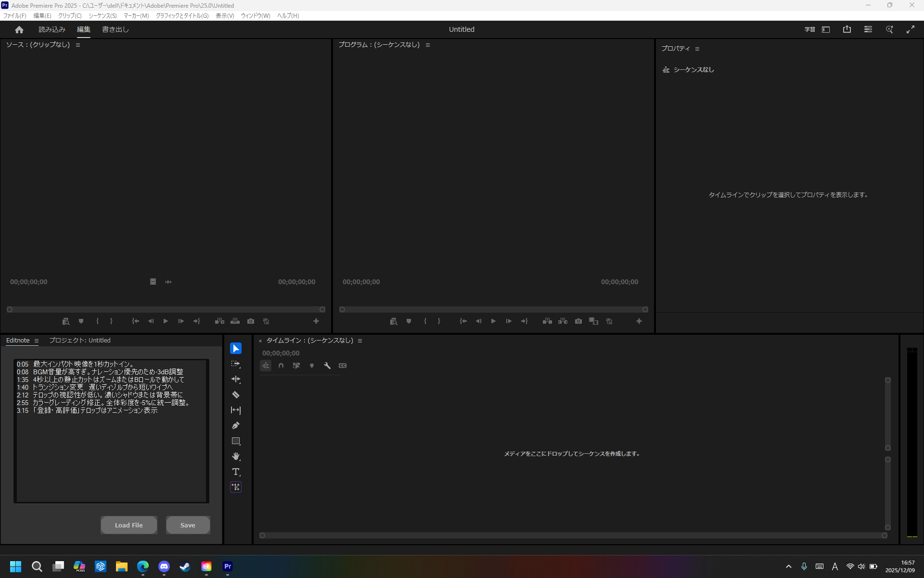Select the Hand tool
This screenshot has height=578, width=924.
[235, 456]
